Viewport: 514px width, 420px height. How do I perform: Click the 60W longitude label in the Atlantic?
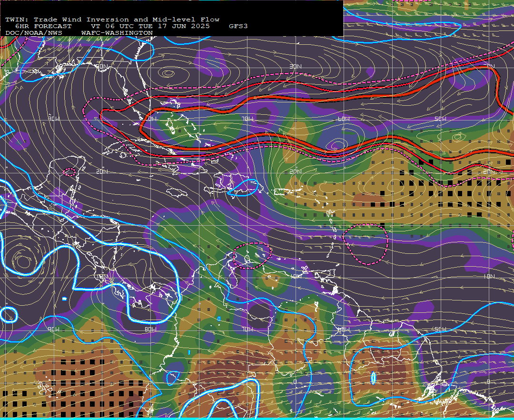pyautogui.click(x=344, y=119)
